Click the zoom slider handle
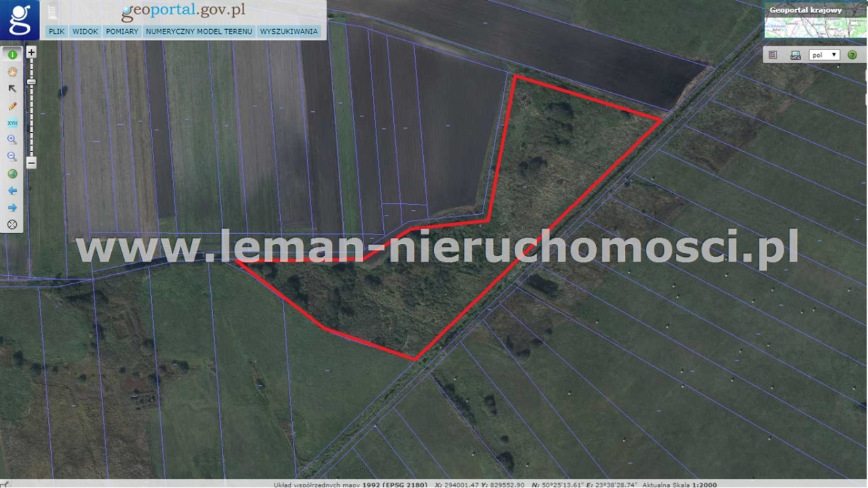 pos(31,82)
